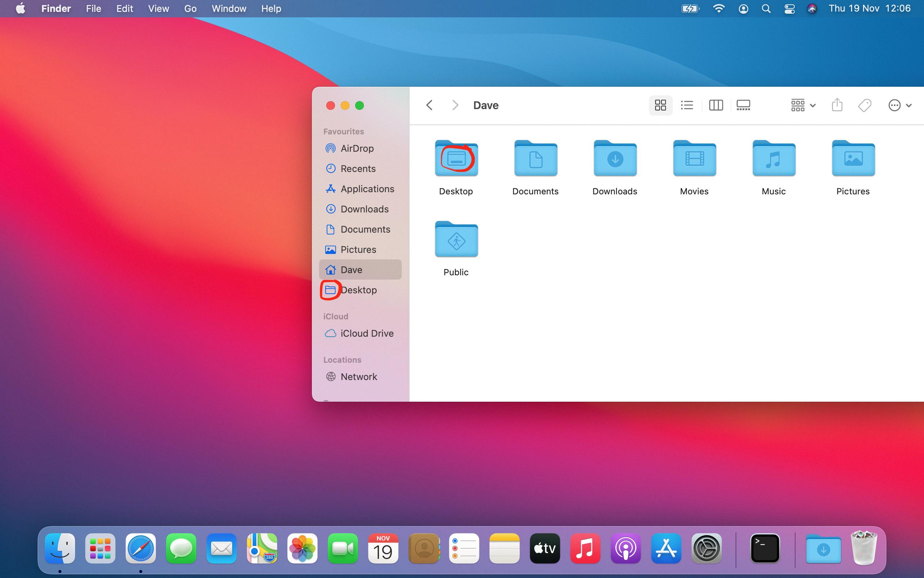Open Spotlight search
Viewport: 924px width, 578px height.
pyautogui.click(x=766, y=8)
